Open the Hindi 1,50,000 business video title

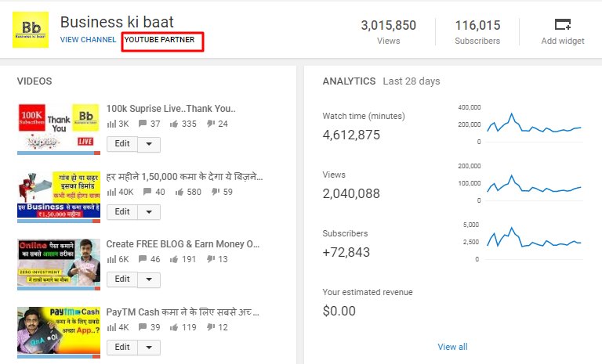pos(184,177)
